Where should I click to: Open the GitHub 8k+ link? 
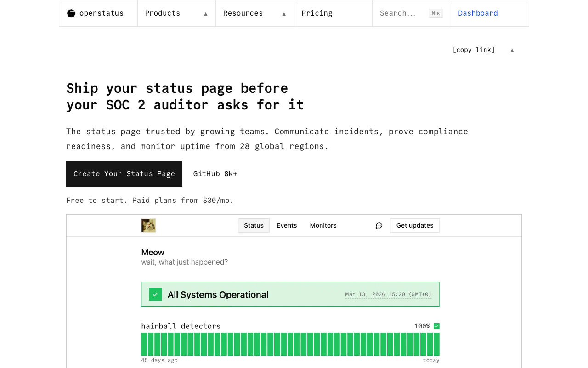(215, 174)
